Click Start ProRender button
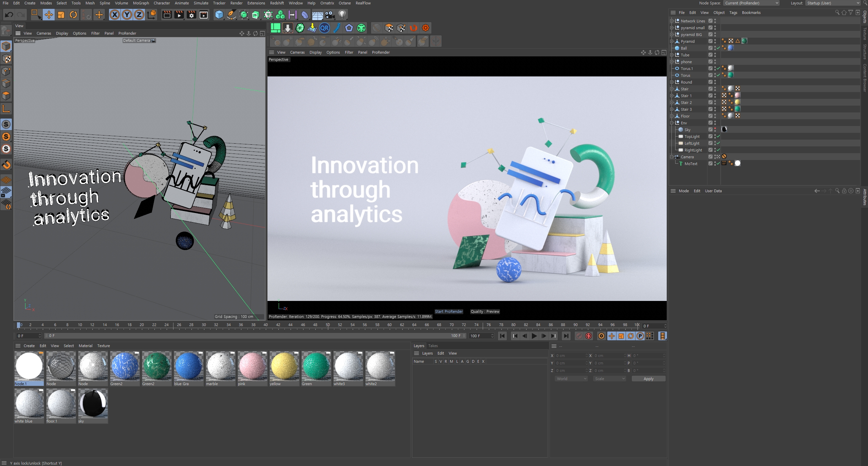868x466 pixels. 449,311
